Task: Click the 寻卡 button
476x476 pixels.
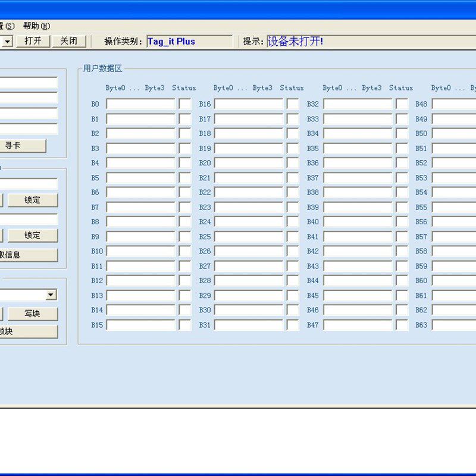Action: 22,146
